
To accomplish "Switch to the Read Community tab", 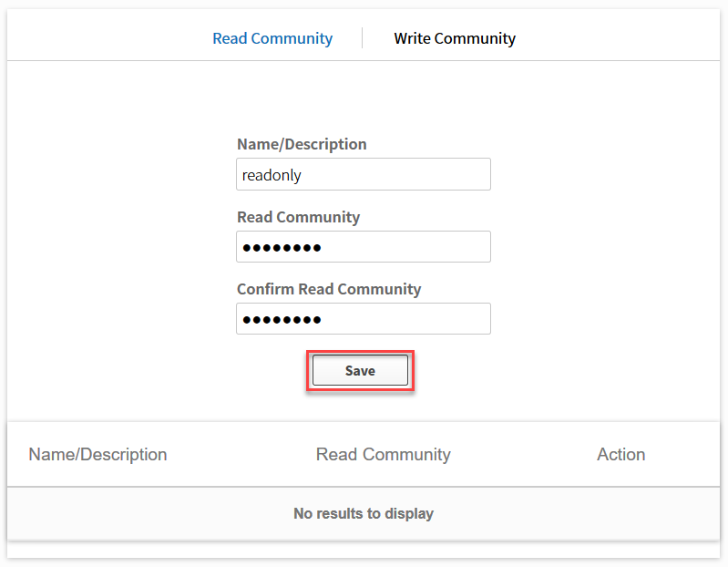I will (x=272, y=38).
